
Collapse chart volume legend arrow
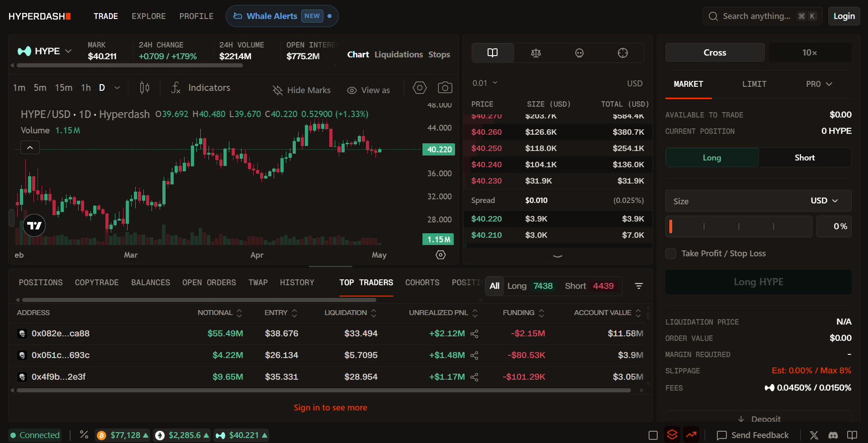click(30, 147)
